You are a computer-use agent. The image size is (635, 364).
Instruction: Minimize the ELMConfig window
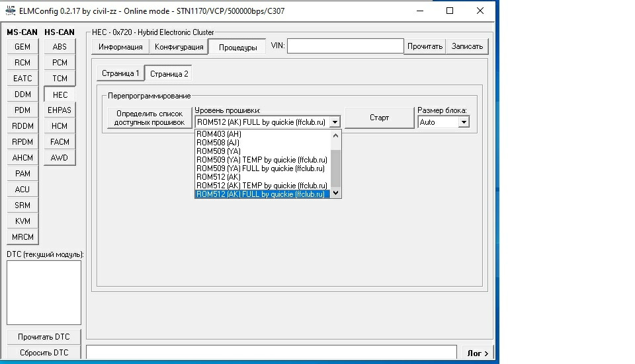420,11
